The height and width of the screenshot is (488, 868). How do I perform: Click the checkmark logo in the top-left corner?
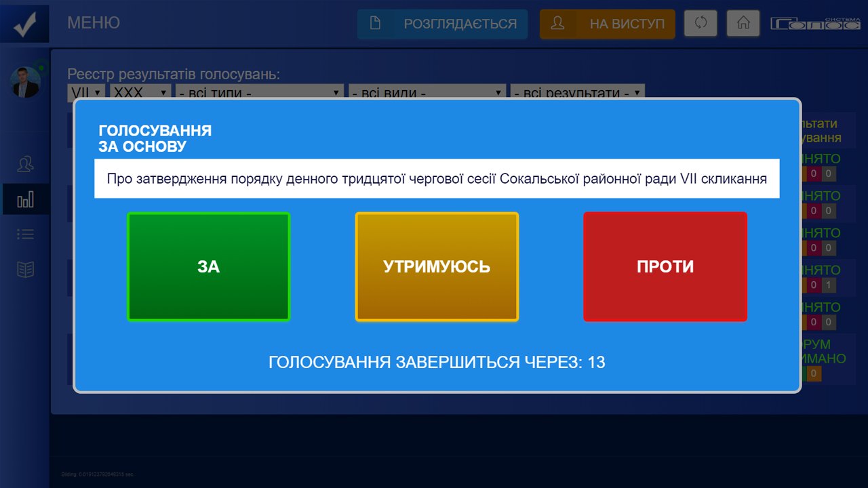click(x=24, y=23)
